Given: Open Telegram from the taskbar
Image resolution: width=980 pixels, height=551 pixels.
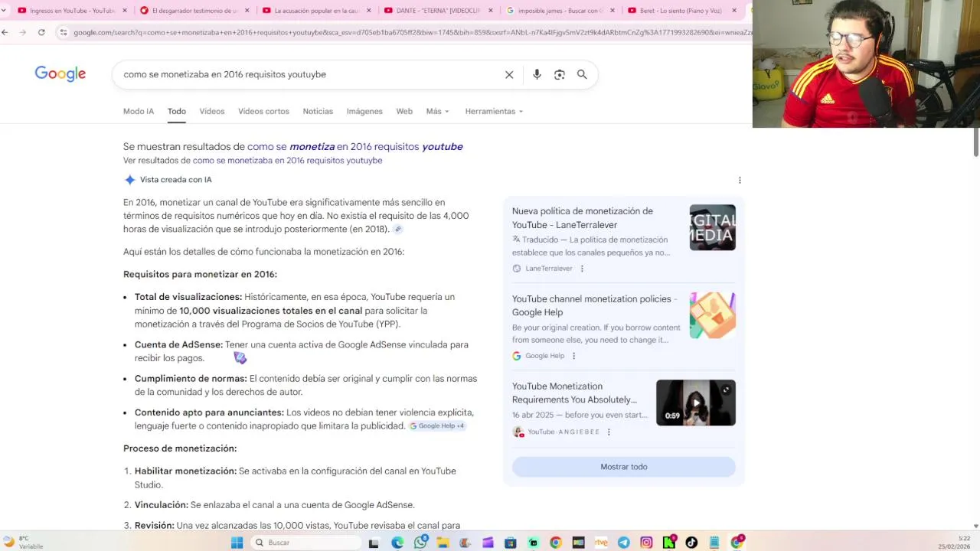Looking at the screenshot, I should tap(624, 543).
